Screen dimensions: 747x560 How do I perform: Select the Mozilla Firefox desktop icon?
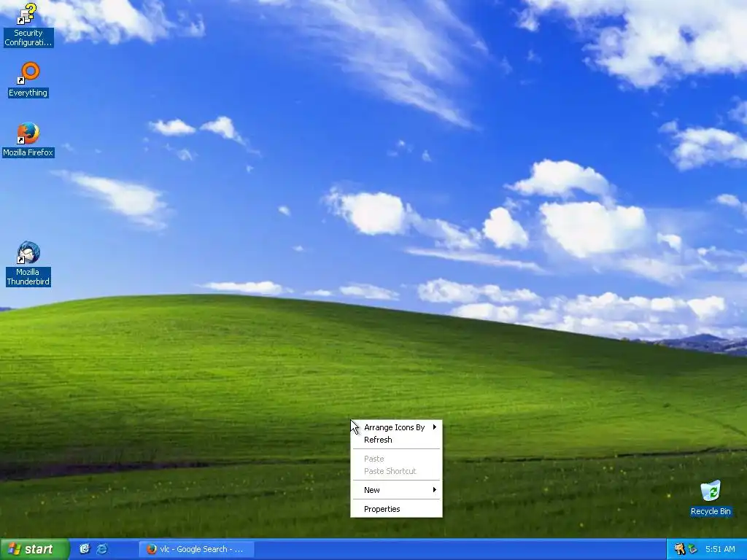[28, 139]
